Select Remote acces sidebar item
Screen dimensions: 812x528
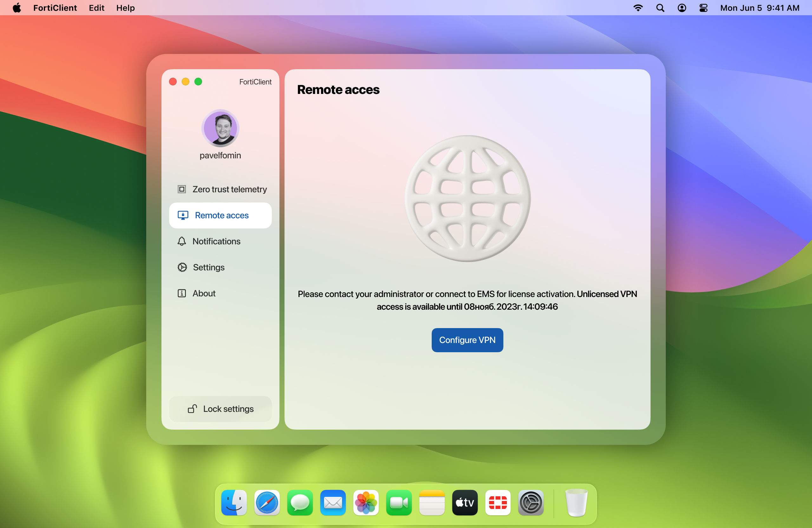pos(220,215)
